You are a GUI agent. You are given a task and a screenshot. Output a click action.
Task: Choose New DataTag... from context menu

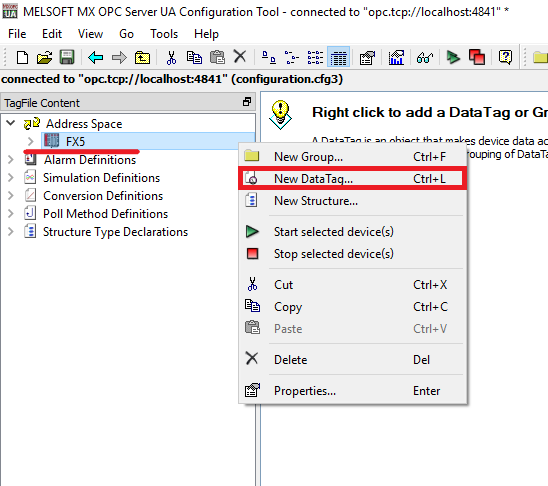click(353, 179)
